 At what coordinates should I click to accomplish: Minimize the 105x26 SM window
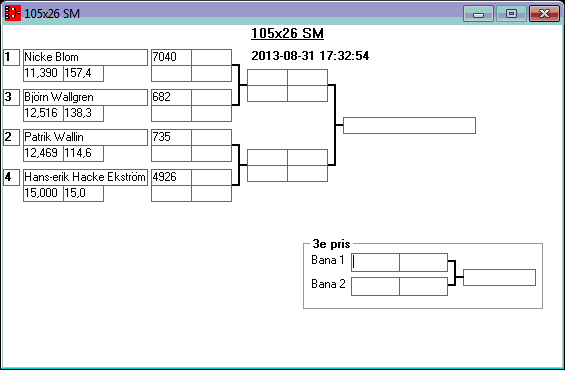[x=478, y=14]
